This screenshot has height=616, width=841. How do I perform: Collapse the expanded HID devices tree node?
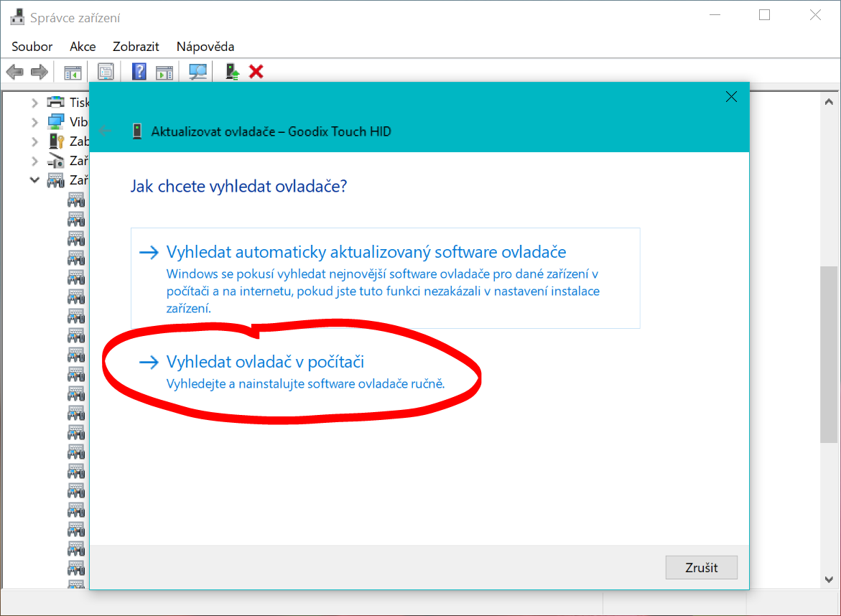(x=34, y=180)
